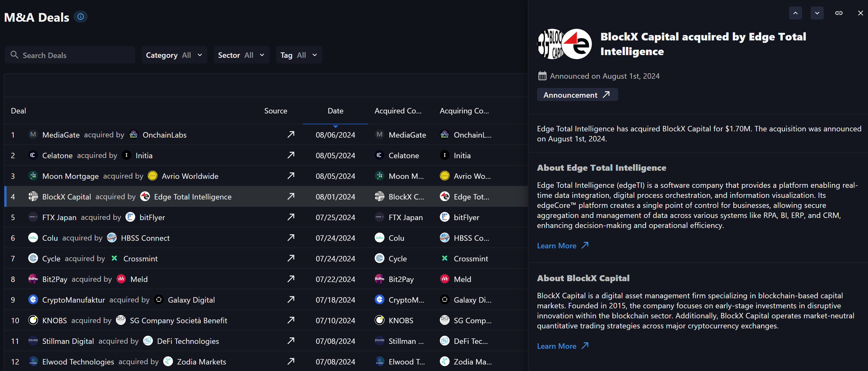The width and height of the screenshot is (868, 371).
Task: Click the 07/25/2024 date cell
Action: pyautogui.click(x=335, y=217)
